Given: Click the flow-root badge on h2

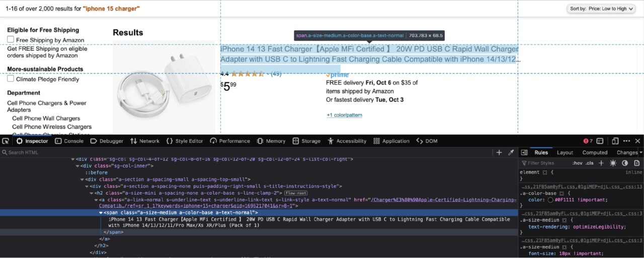Looking at the screenshot, I should [x=296, y=193].
